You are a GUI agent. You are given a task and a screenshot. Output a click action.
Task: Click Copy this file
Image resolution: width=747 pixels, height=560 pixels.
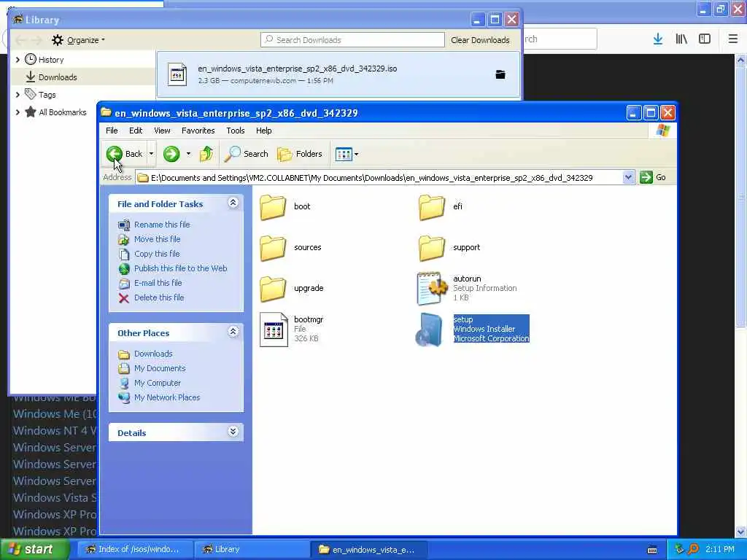click(x=157, y=254)
